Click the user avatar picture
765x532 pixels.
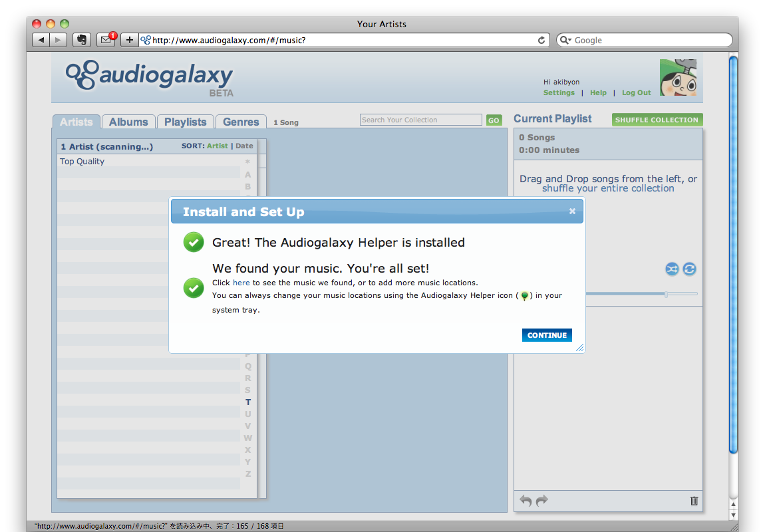click(678, 78)
